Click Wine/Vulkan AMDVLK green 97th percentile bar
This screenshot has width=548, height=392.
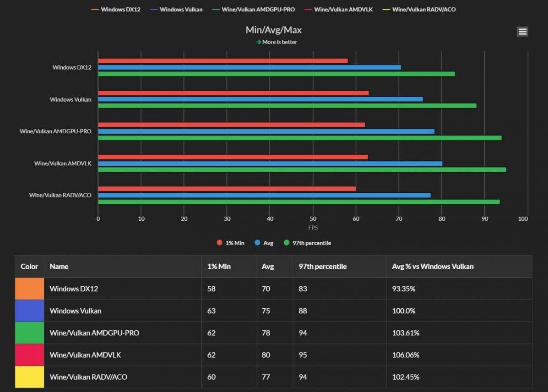coord(302,169)
